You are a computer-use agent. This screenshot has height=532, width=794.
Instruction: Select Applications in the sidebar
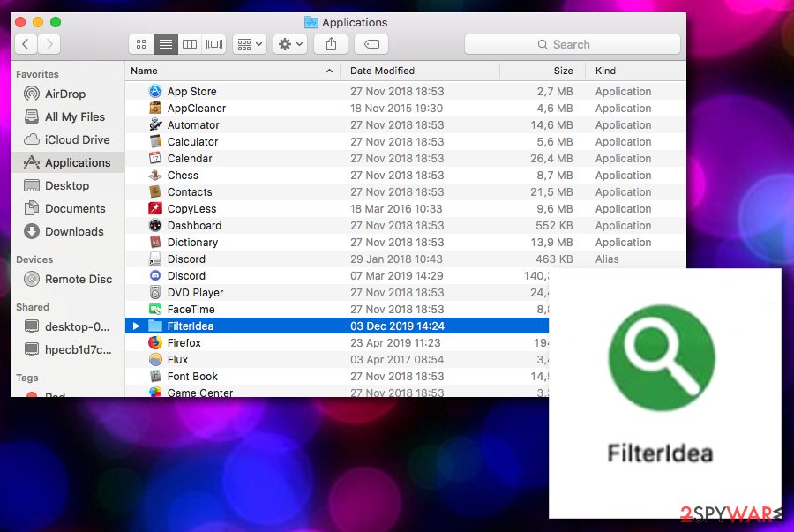[67, 162]
